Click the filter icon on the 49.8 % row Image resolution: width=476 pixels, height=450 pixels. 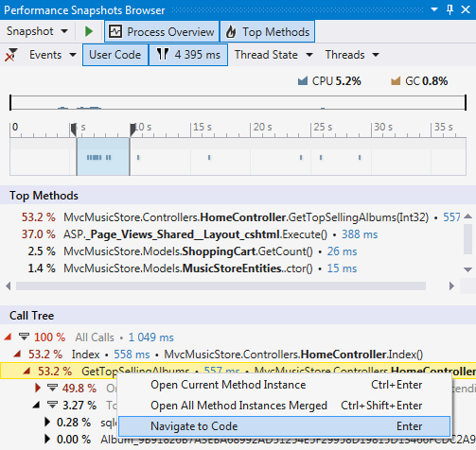52,388
